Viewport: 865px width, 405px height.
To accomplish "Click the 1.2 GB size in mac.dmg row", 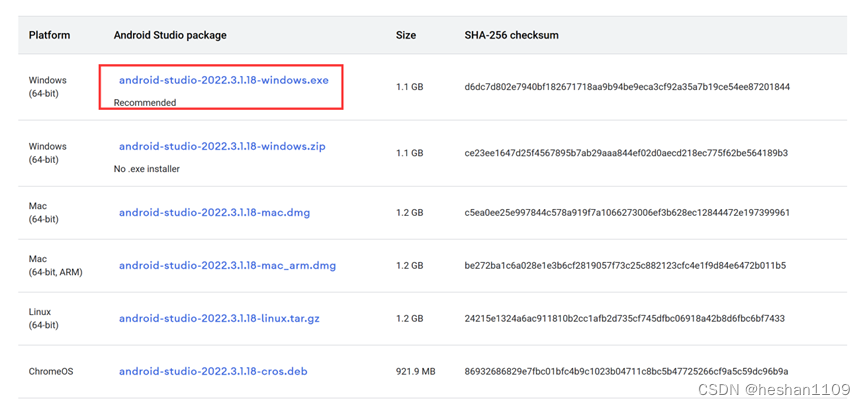I will pos(409,212).
